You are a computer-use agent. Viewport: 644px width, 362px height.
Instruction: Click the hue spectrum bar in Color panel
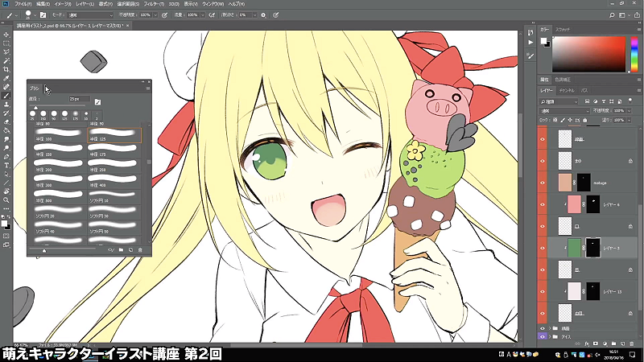(634, 54)
